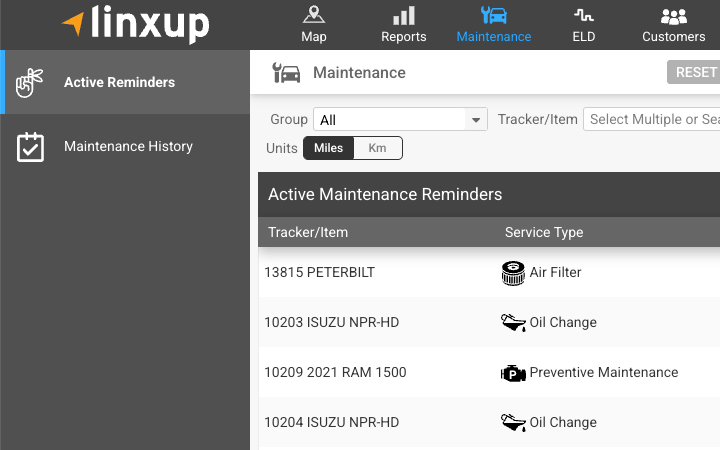This screenshot has width=720, height=450.
Task: Select the Maintenance wrench-and-car nav icon
Action: [x=494, y=15]
